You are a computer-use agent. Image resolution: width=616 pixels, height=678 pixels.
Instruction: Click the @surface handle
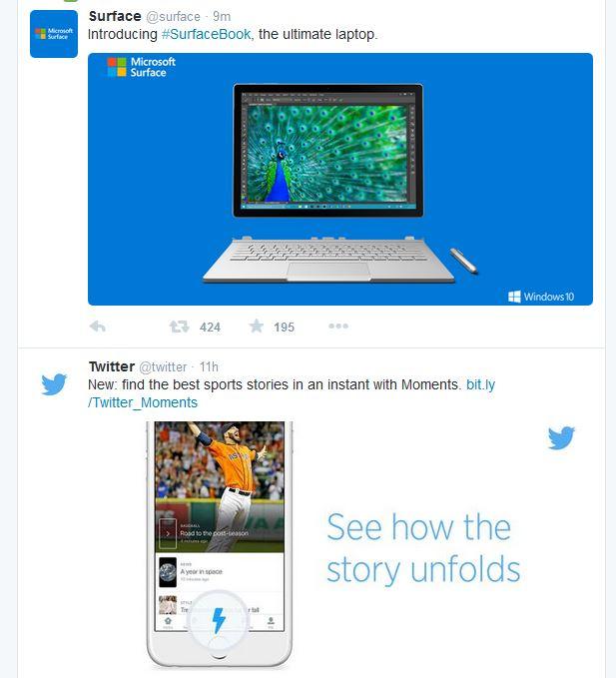(174, 16)
